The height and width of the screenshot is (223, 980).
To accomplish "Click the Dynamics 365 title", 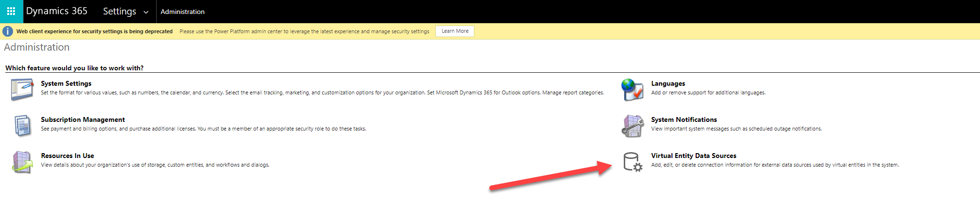I will [x=57, y=11].
